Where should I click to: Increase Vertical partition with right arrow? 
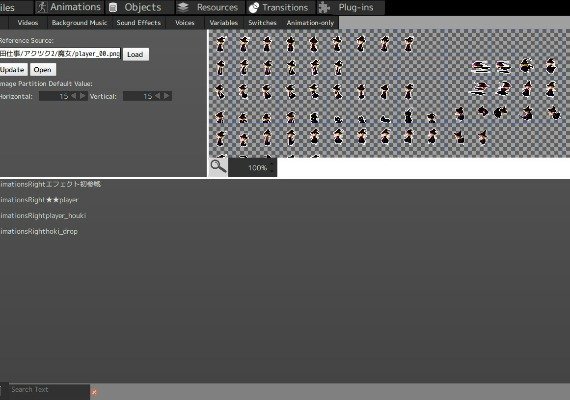pos(166,96)
